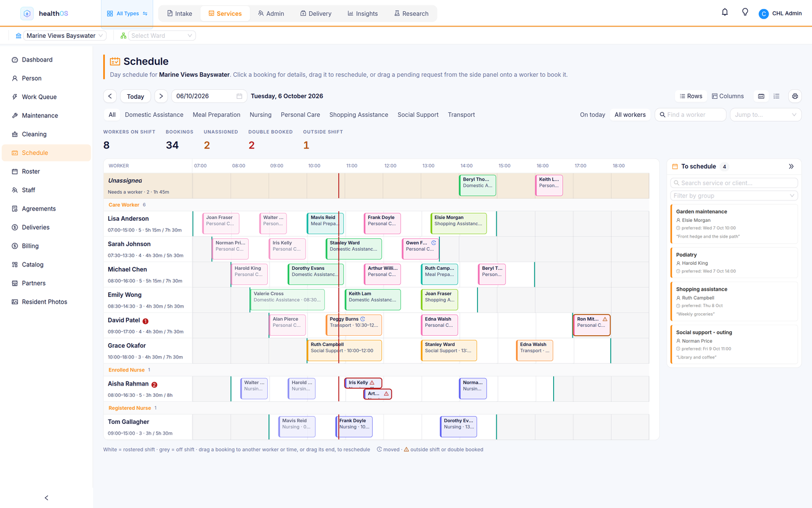Image resolution: width=812 pixels, height=508 pixels.
Task: Click the notifications bell icon
Action: (x=725, y=12)
